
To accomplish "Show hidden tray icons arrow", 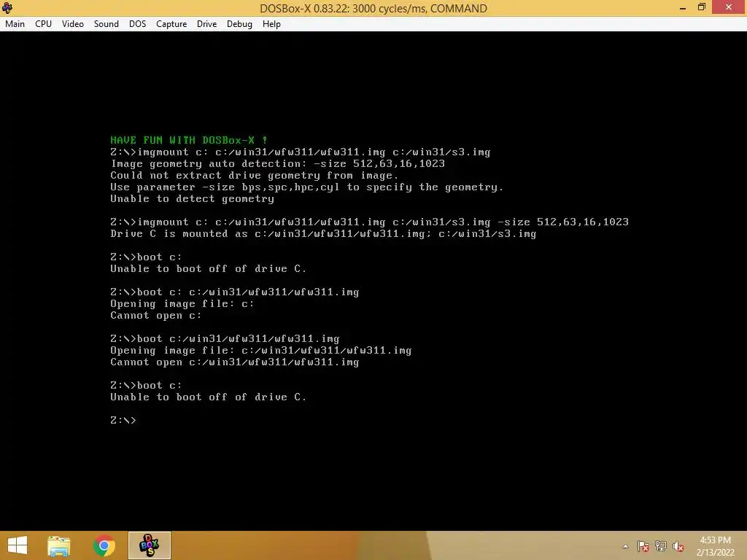I will (x=625, y=546).
